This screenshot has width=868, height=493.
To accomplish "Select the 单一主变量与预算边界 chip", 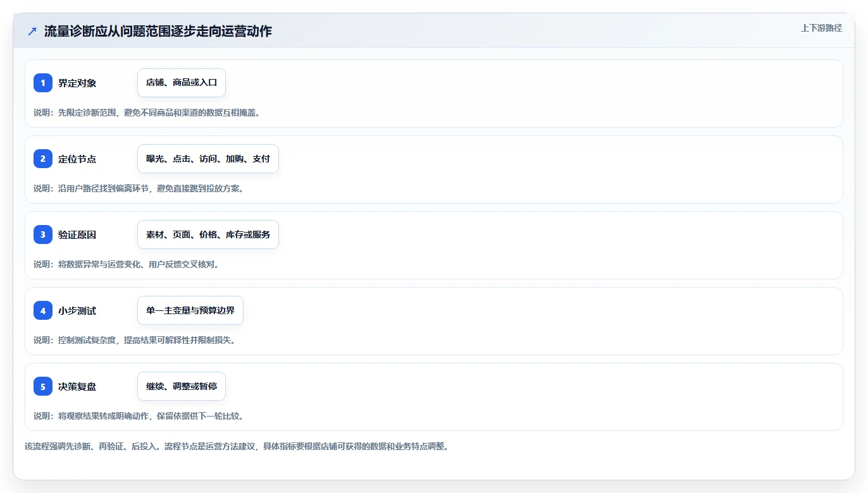I will (x=190, y=310).
